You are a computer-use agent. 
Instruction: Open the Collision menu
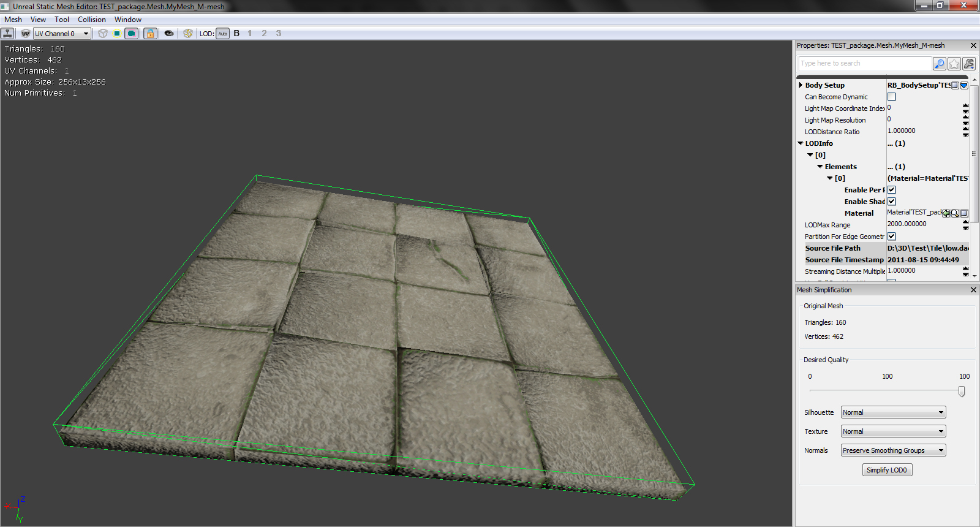(91, 20)
